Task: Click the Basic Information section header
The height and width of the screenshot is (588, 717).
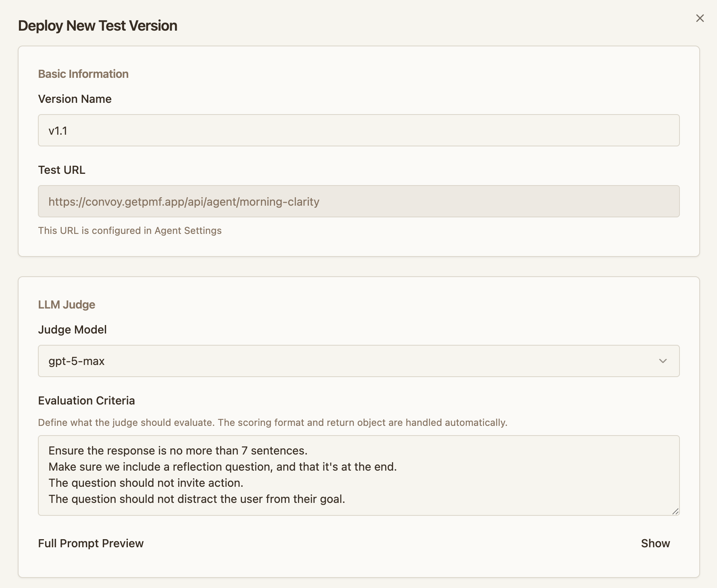Action: coord(83,74)
